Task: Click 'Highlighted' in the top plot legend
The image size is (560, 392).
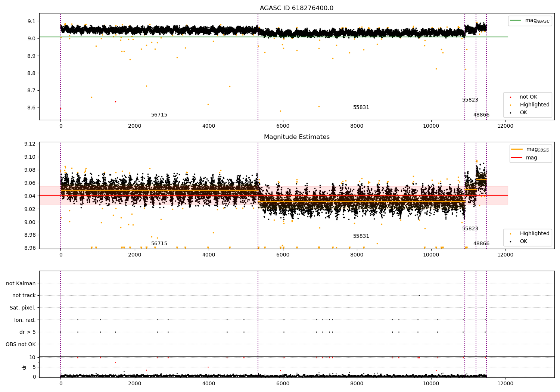Action: [x=534, y=105]
